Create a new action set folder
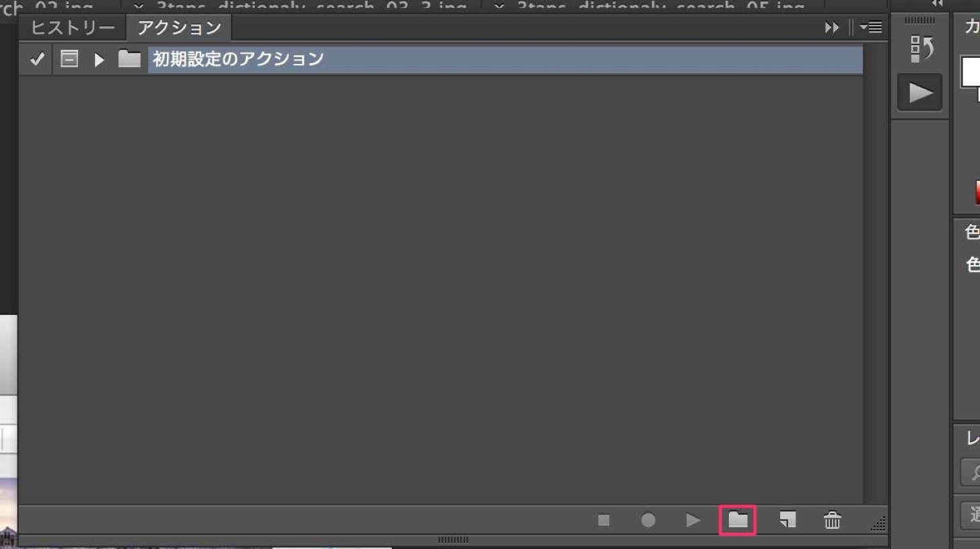The height and width of the screenshot is (549, 980). [x=738, y=520]
